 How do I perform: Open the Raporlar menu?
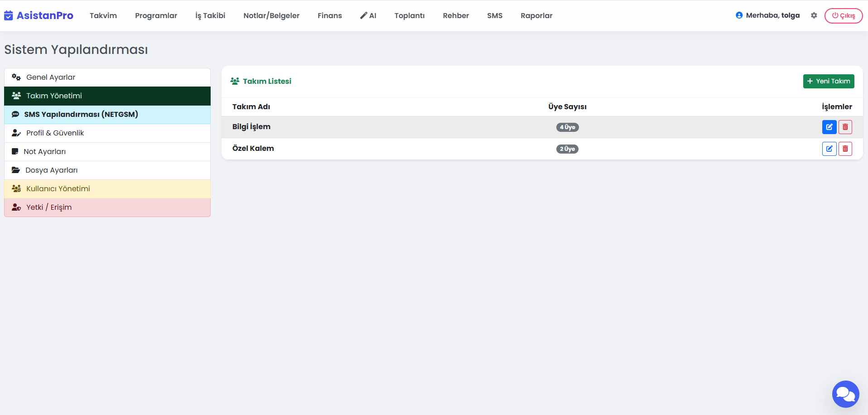tap(536, 16)
